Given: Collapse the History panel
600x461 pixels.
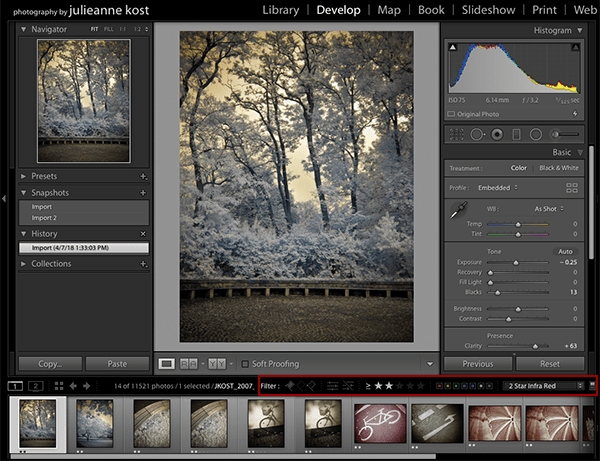Looking at the screenshot, I should click(x=24, y=234).
